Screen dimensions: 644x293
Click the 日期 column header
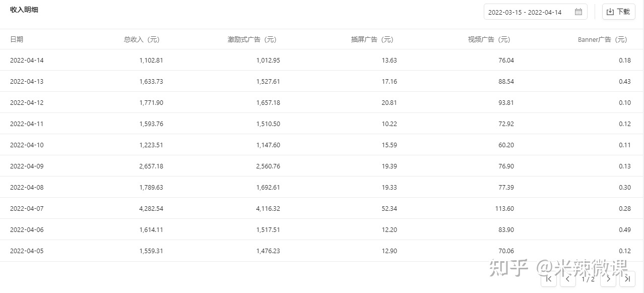pos(17,39)
